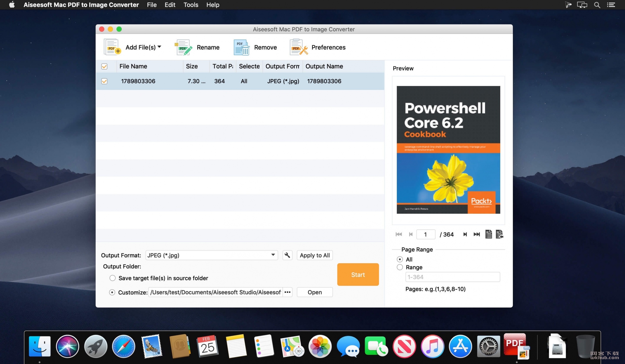
Task: Uncheck the 1789803306 file row checkbox
Action: tap(104, 81)
